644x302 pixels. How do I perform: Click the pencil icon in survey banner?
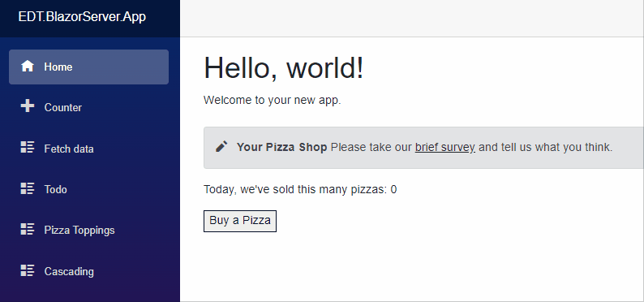point(221,147)
